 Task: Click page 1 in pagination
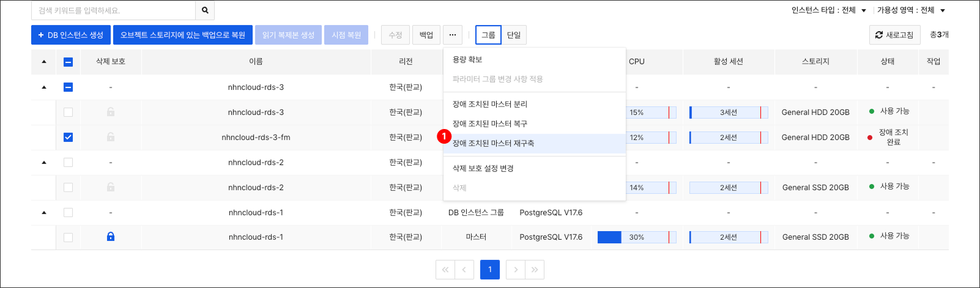pyautogui.click(x=490, y=270)
